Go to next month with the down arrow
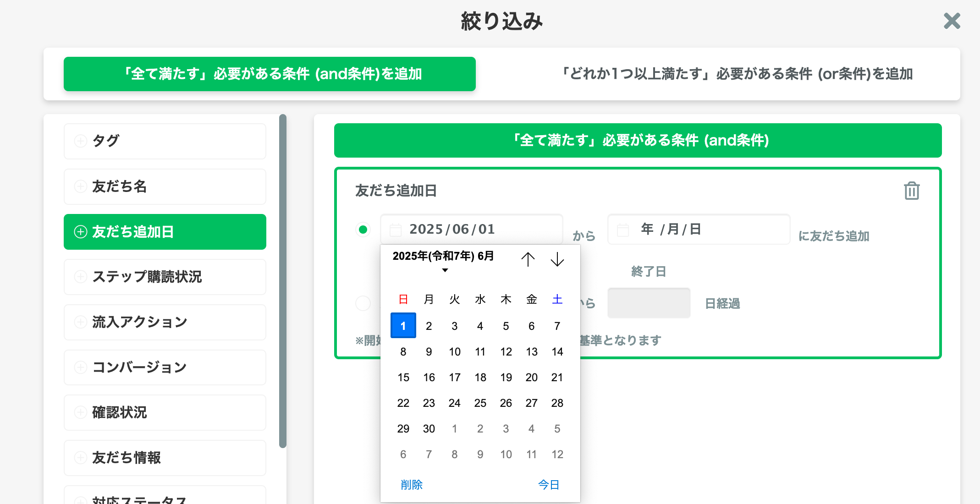This screenshot has width=980, height=504. (557, 260)
